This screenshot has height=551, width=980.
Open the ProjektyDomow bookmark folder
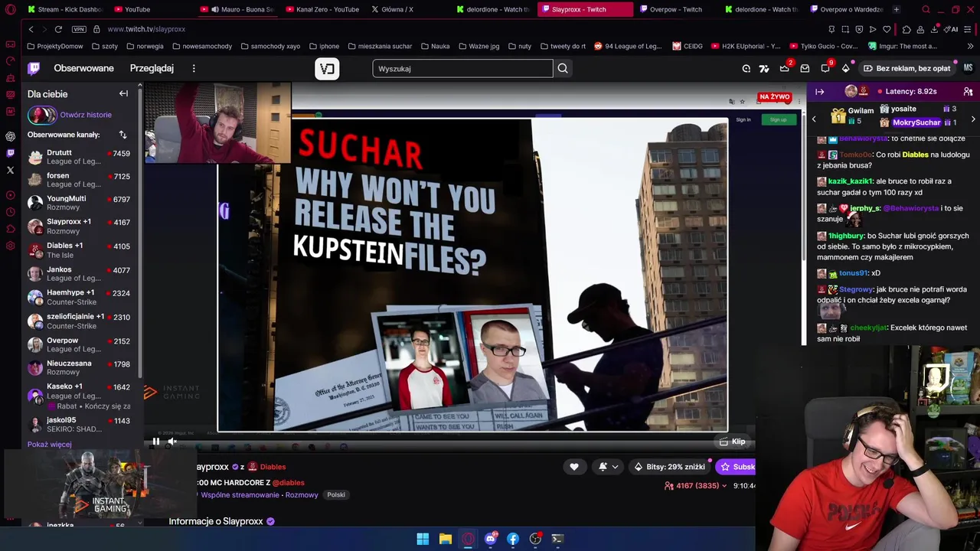pos(54,46)
